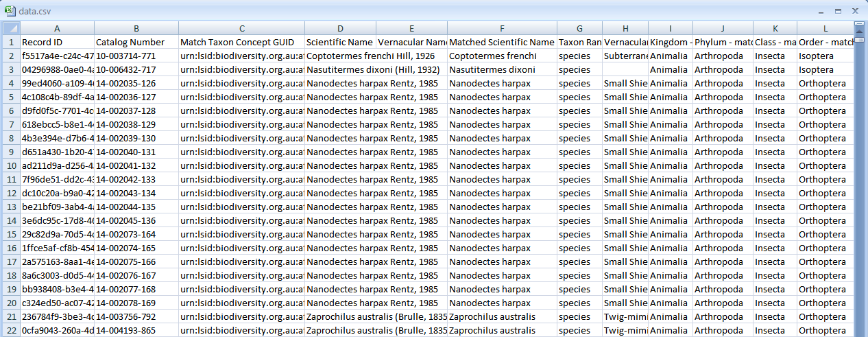
Task: Minimize the data.csv workbook window
Action: point(820,12)
